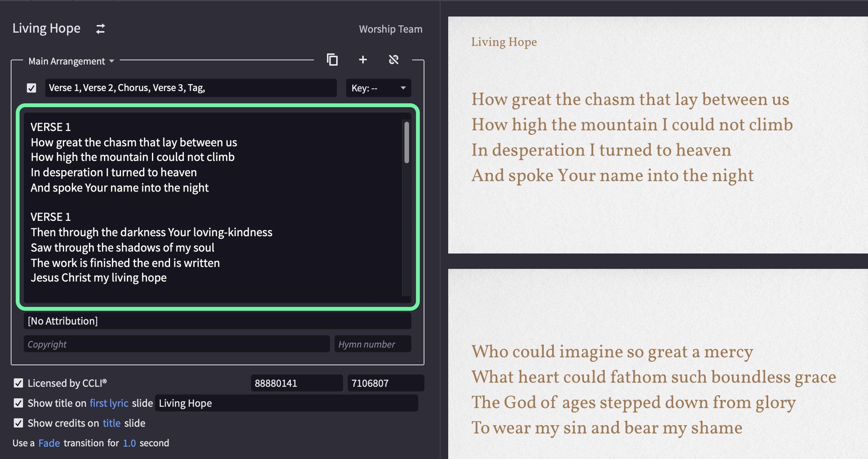Duplicate the arrangement with the copy icon

click(x=332, y=60)
